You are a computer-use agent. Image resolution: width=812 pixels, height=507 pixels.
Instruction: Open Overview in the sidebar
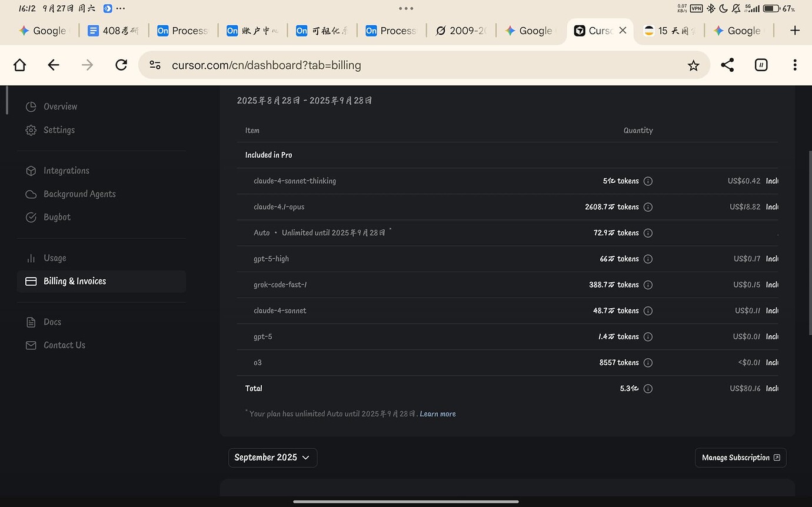coord(101,106)
